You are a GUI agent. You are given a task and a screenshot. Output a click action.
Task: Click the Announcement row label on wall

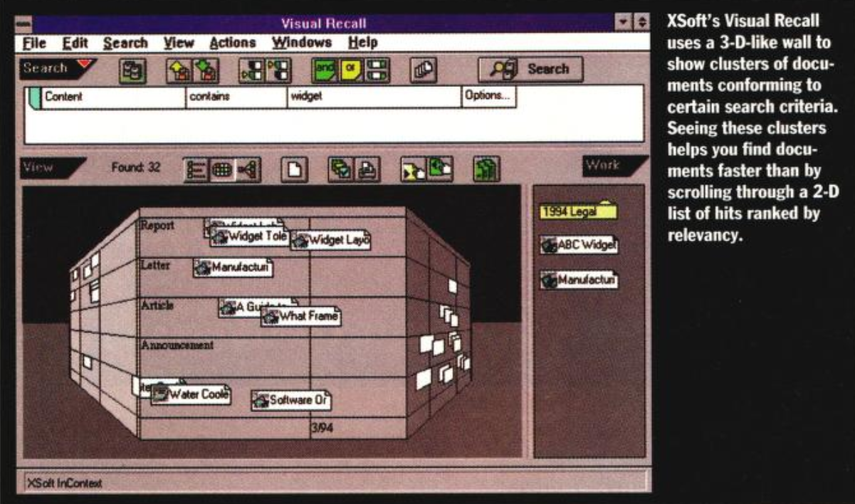(x=178, y=345)
